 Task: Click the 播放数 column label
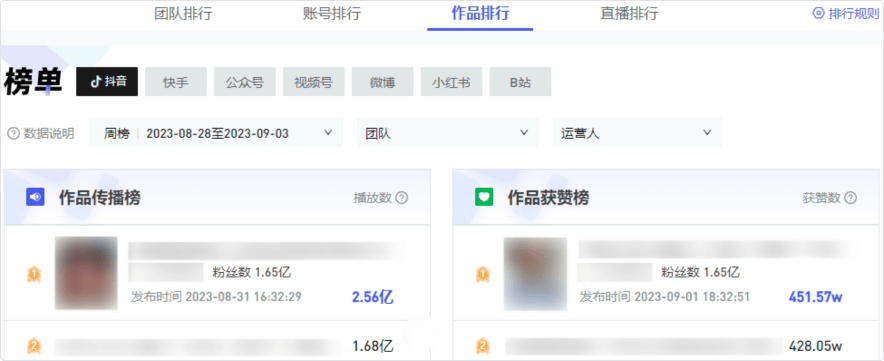pyautogui.click(x=372, y=198)
